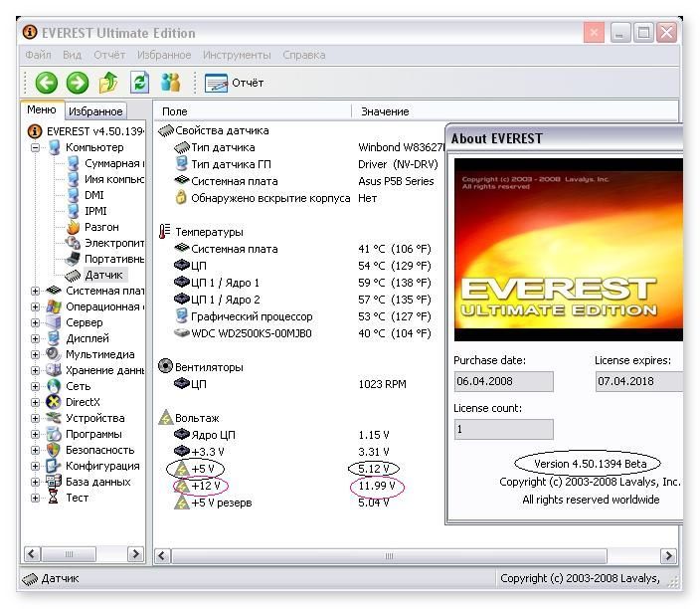Viewport: 700px width, 609px height.
Task: Click the Отчёт report toolbar button
Action: coord(235,83)
